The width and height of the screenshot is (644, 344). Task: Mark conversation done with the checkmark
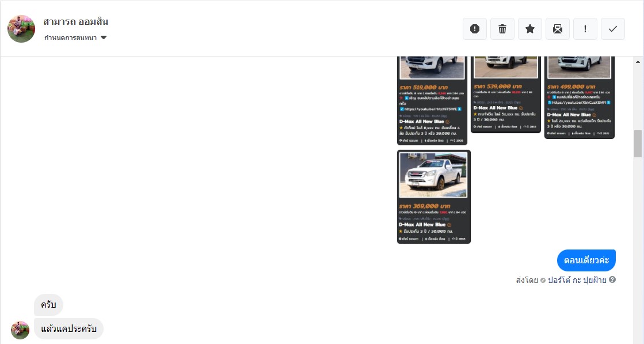pyautogui.click(x=613, y=29)
